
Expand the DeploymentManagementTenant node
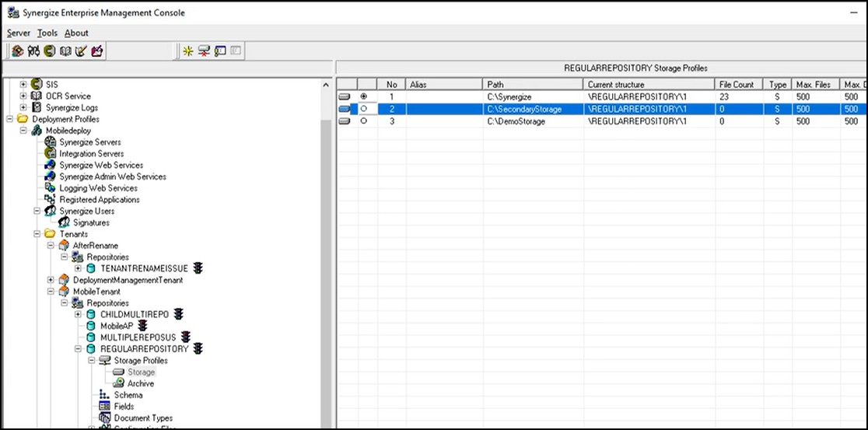[x=51, y=280]
